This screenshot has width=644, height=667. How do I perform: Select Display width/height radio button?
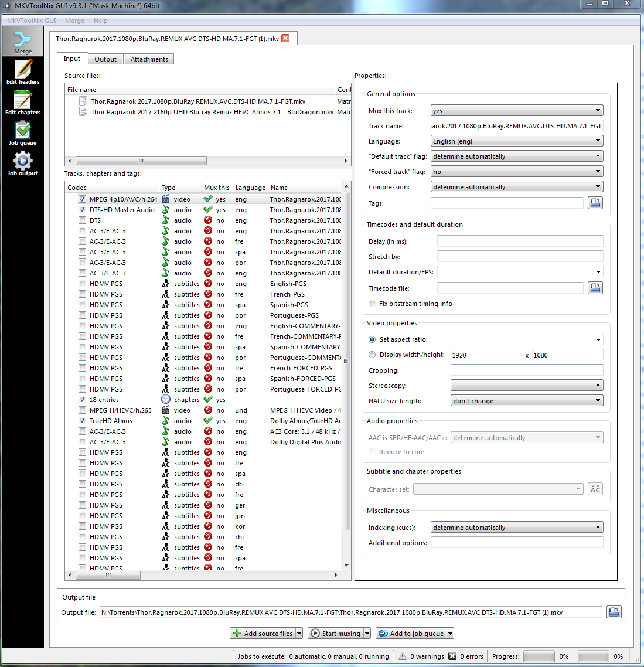[x=372, y=355]
